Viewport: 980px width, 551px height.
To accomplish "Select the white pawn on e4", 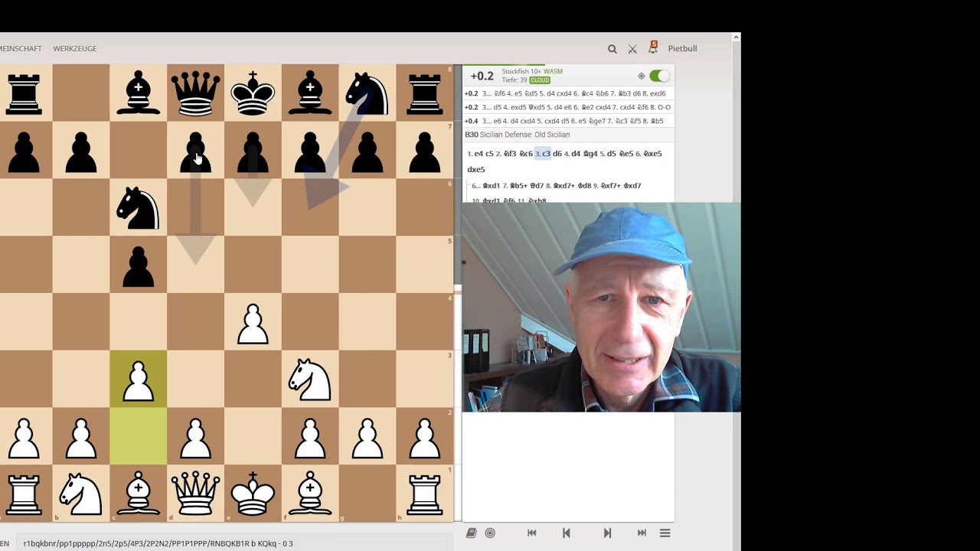I will (253, 322).
